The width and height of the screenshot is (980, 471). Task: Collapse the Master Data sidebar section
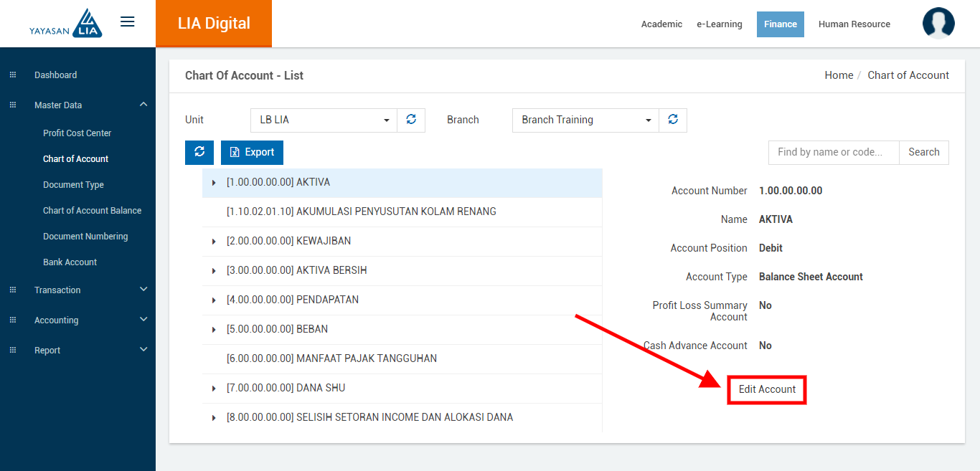click(143, 105)
